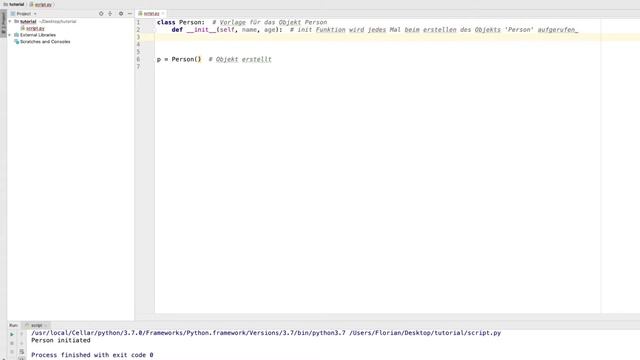Select the script tab in Run panel

coord(36,325)
